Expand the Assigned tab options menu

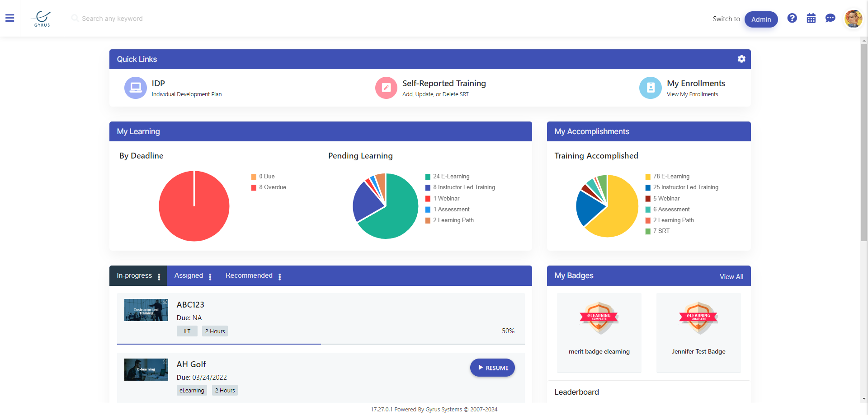coord(210,277)
